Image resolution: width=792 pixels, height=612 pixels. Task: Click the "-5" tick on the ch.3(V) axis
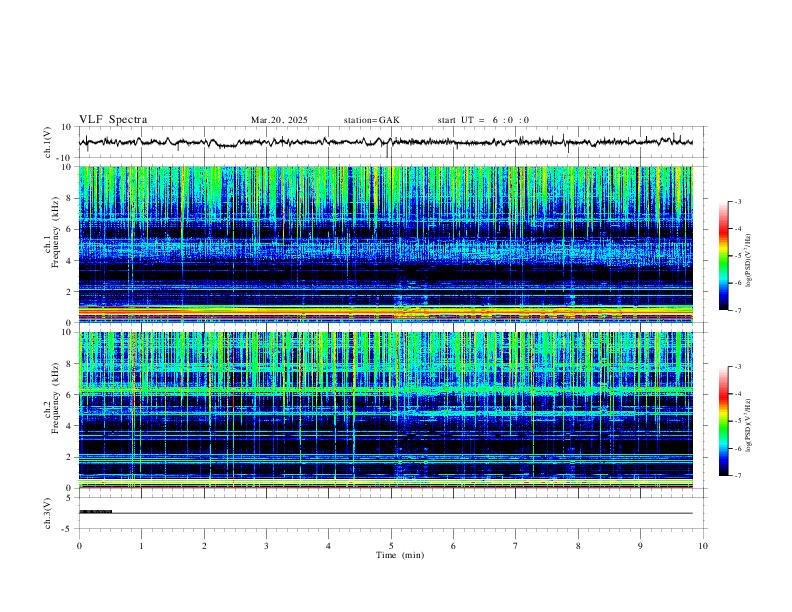68,529
